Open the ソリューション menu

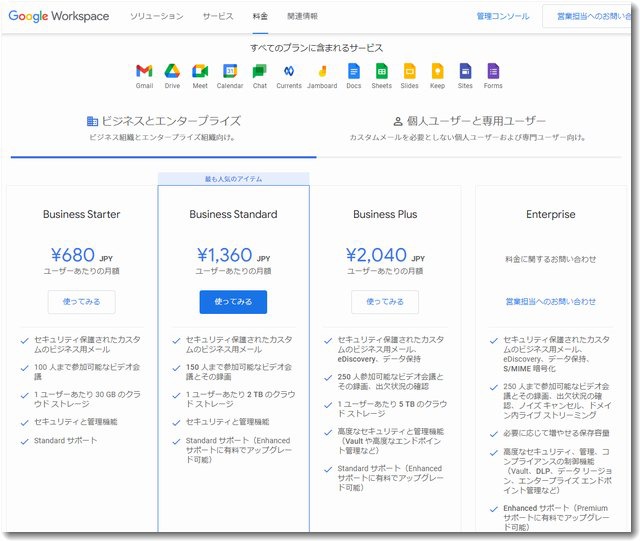point(157,17)
